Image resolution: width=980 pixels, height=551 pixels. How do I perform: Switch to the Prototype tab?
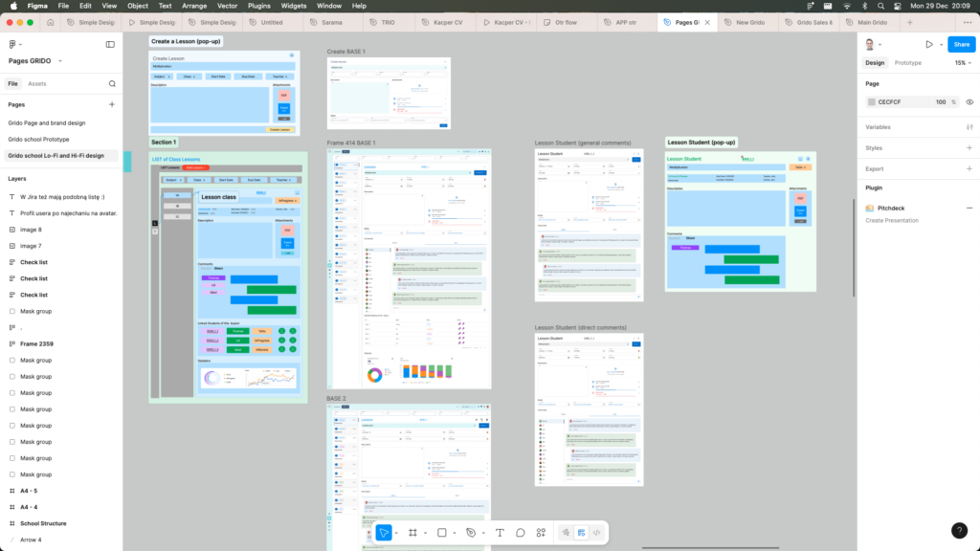click(907, 63)
